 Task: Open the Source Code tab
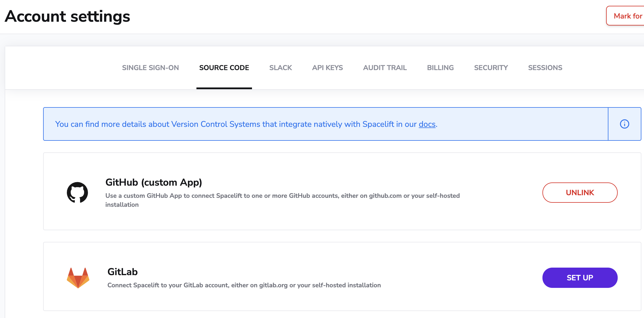tap(224, 67)
